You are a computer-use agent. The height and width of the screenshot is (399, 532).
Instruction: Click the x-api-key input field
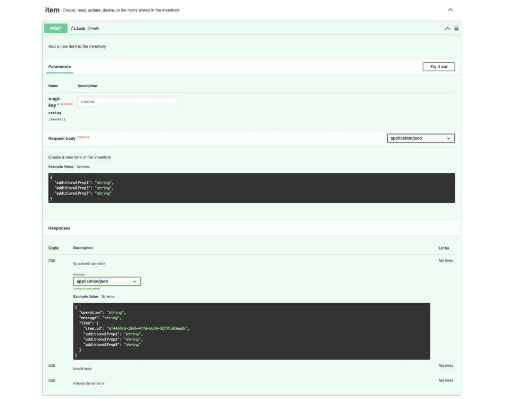coord(128,101)
